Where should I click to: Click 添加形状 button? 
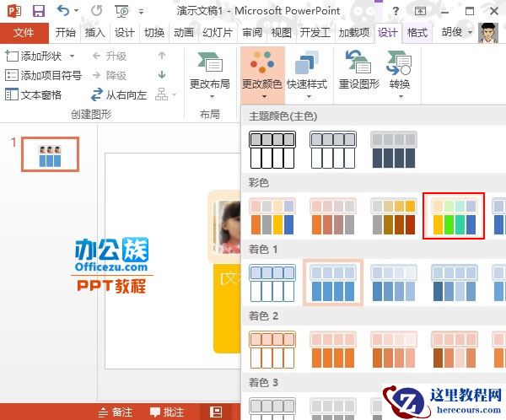pos(33,57)
